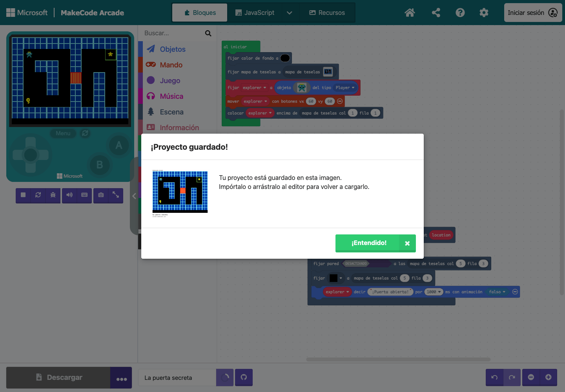565x392 pixels.
Task: Tap the simulator A button
Action: click(119, 145)
